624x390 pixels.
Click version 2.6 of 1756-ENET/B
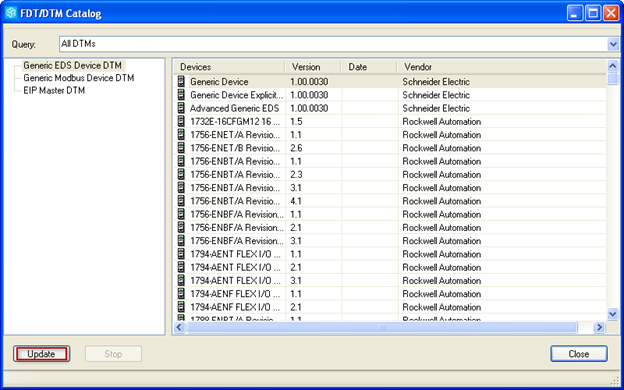pyautogui.click(x=296, y=148)
